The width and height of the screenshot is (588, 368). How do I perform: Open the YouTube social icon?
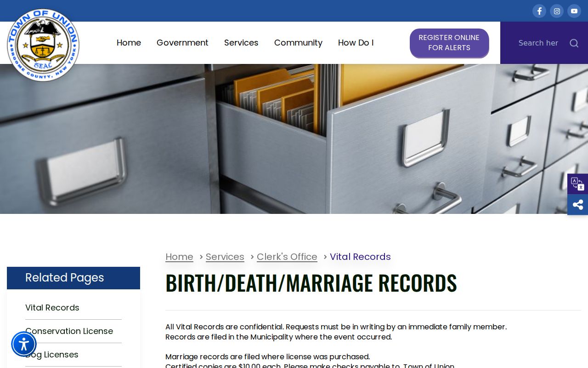[574, 11]
